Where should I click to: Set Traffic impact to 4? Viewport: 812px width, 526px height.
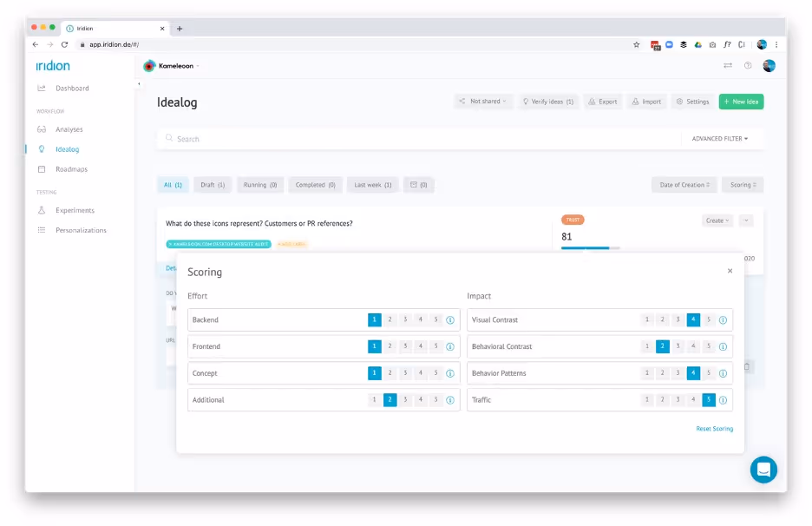click(x=693, y=399)
